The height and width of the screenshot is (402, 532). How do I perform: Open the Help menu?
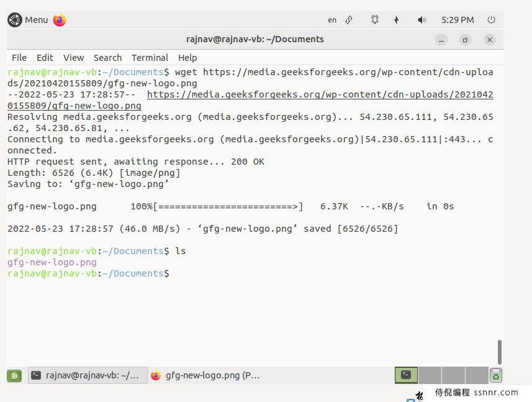point(187,58)
